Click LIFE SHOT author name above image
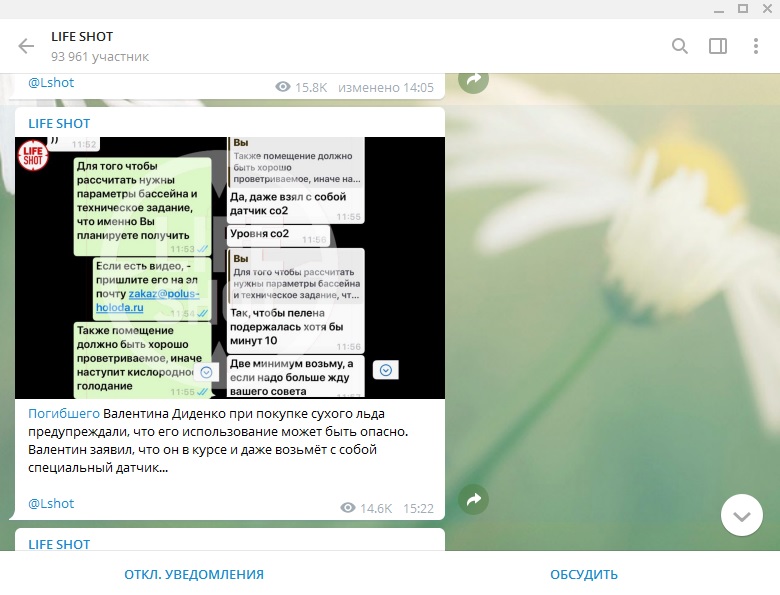 tap(59, 123)
